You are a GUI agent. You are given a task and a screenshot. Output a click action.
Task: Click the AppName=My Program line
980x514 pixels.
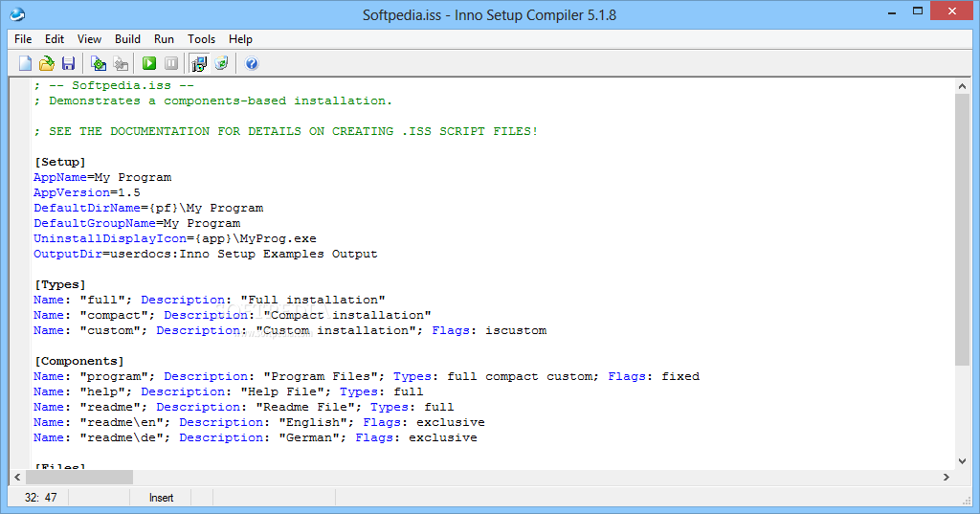click(102, 177)
